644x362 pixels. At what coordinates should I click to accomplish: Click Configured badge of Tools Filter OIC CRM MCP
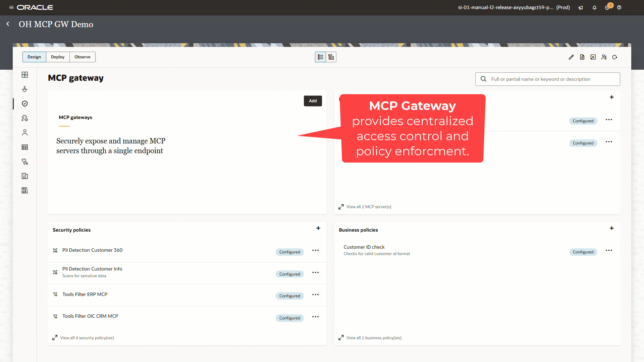[290, 318]
